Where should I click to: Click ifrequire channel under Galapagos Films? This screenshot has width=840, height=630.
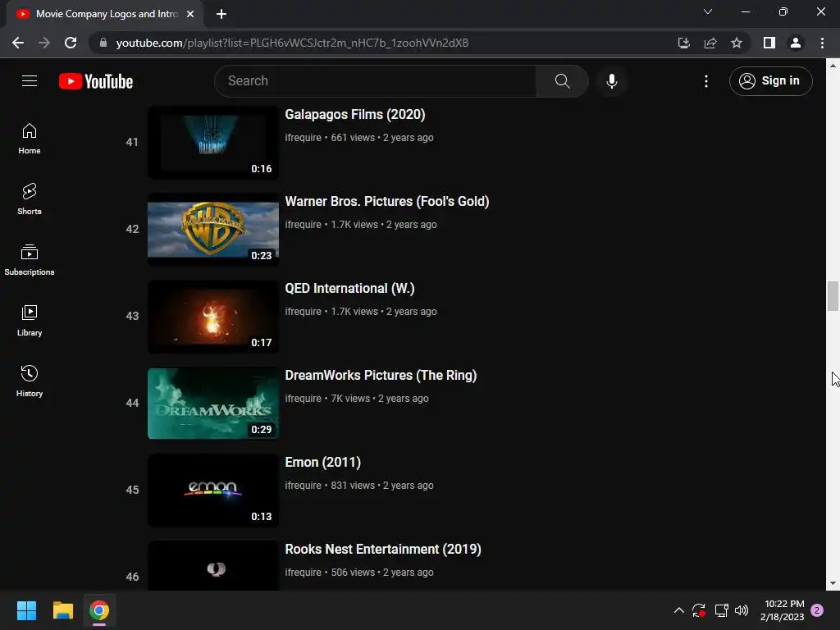point(303,138)
